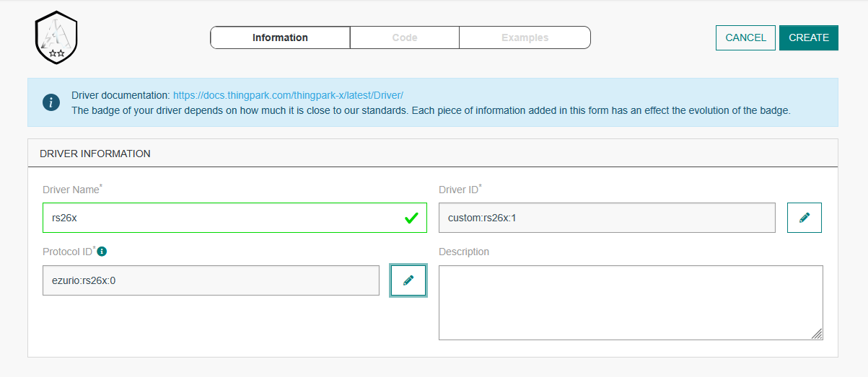Click the green checkmark in Driver Name field
Image resolution: width=868 pixels, height=377 pixels.
(x=411, y=218)
